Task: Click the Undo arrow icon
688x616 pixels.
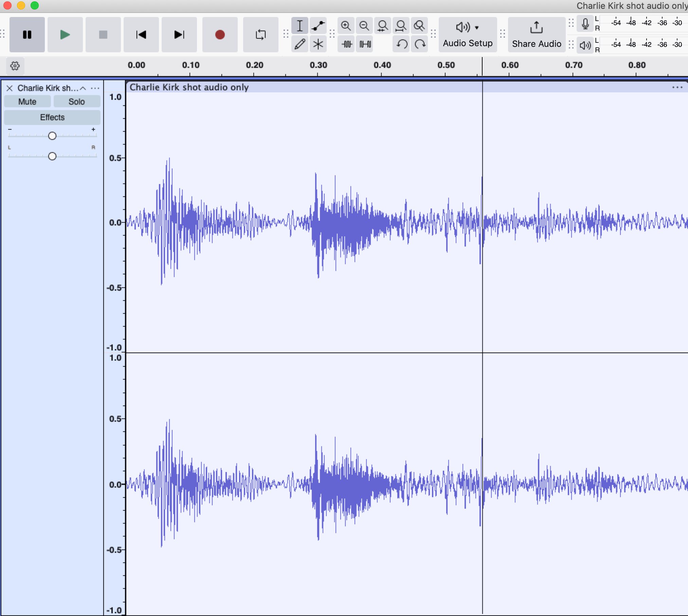Action: pyautogui.click(x=401, y=44)
